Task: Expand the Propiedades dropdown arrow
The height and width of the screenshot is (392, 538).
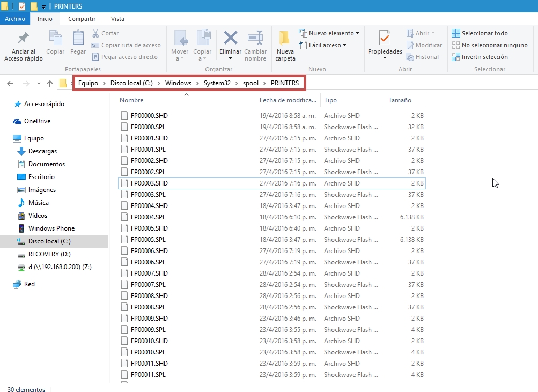Action: pos(385,58)
